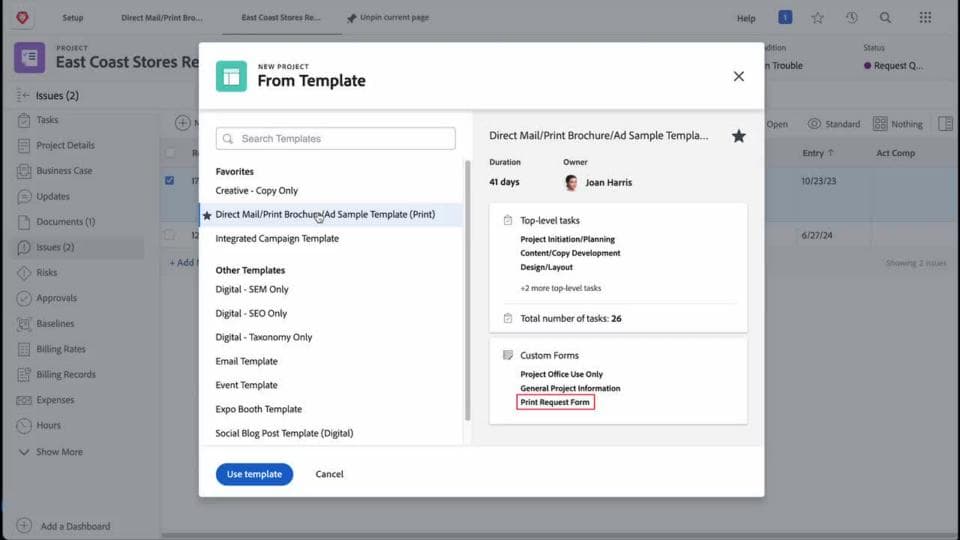
Task: Click the search magnifier in top bar
Action: tap(885, 18)
